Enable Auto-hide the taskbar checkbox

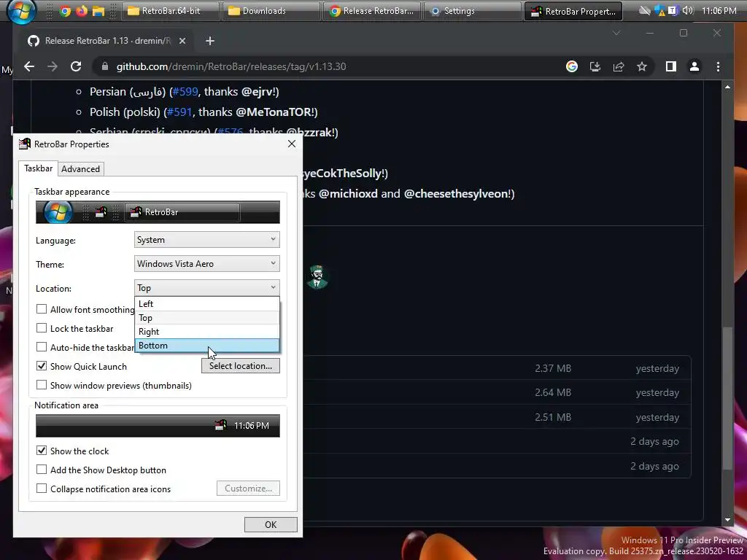(x=42, y=347)
